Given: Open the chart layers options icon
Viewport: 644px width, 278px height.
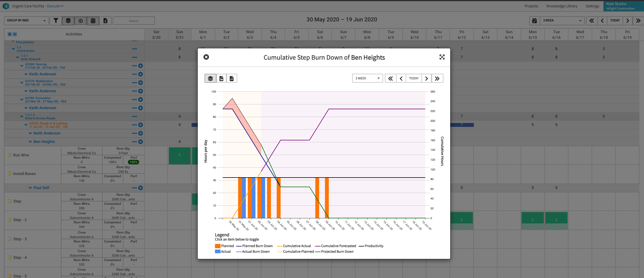Looking at the screenshot, I should click(x=210, y=78).
